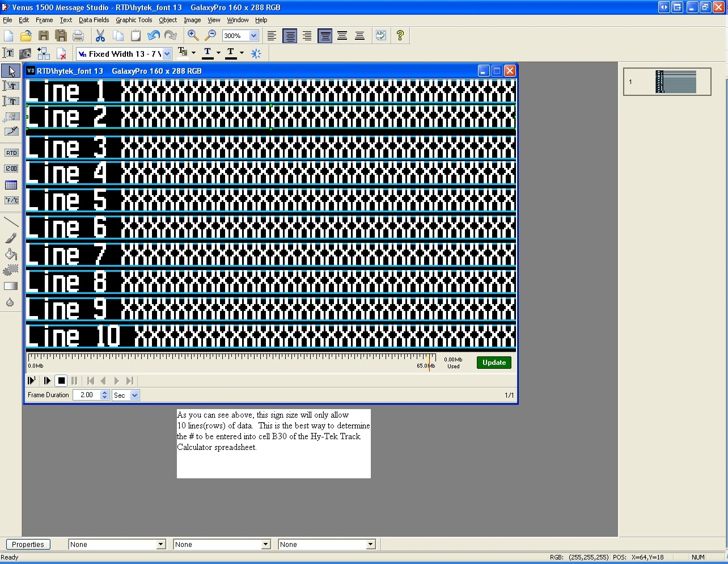Open the Sec time units dropdown
The image size is (728, 564).
[134, 395]
